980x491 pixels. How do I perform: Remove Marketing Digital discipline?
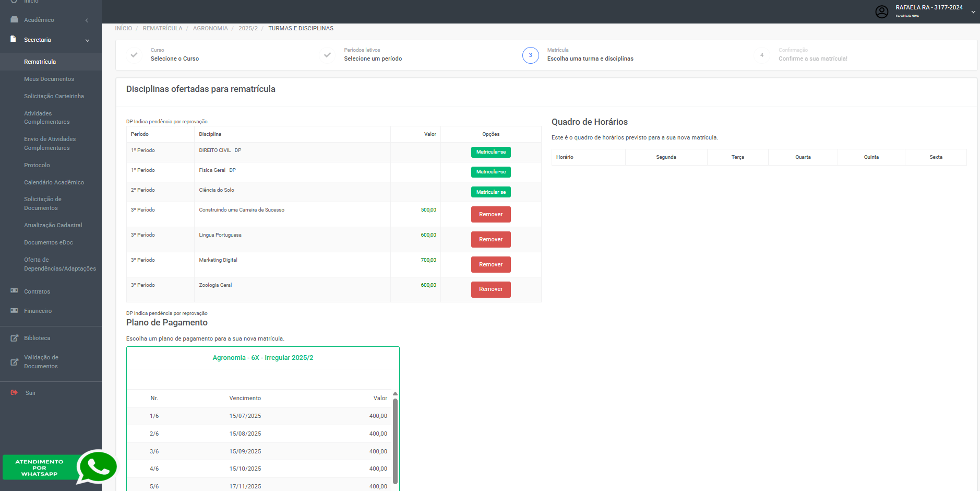(491, 264)
